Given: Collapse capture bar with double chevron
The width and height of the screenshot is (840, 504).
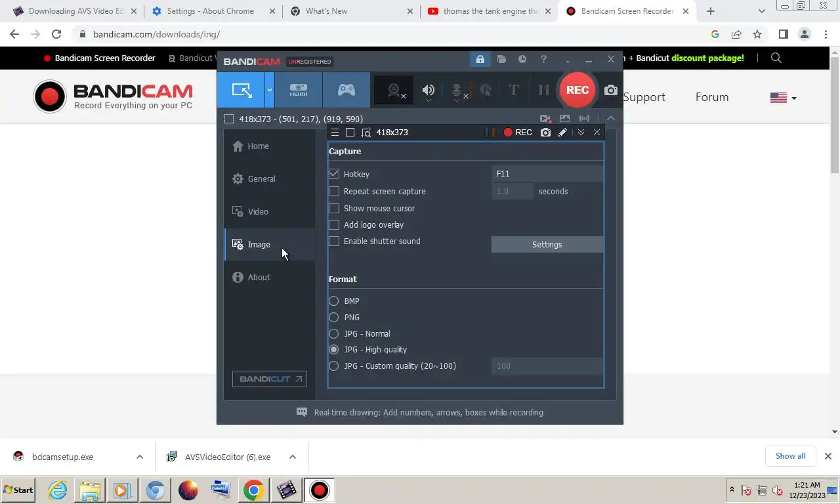Looking at the screenshot, I should click(x=581, y=133).
